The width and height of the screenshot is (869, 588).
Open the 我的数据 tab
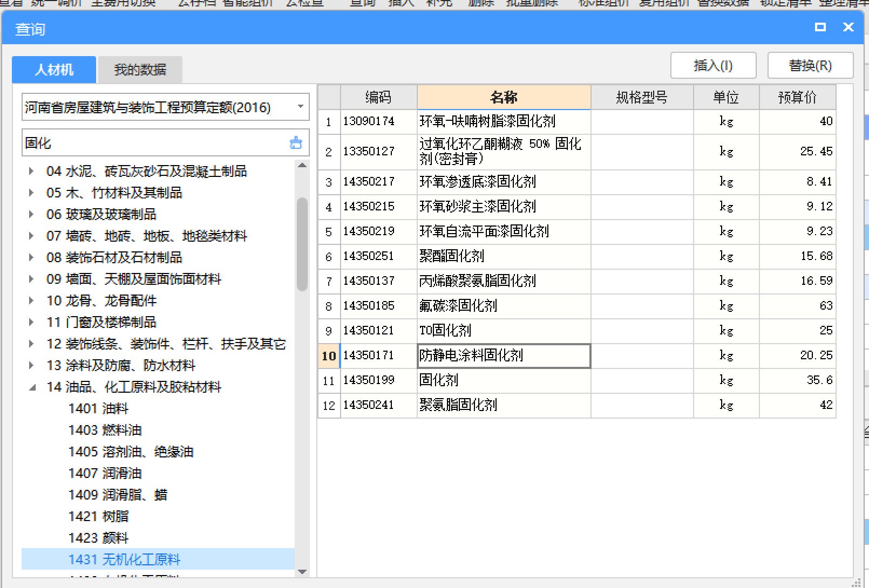[x=140, y=70]
